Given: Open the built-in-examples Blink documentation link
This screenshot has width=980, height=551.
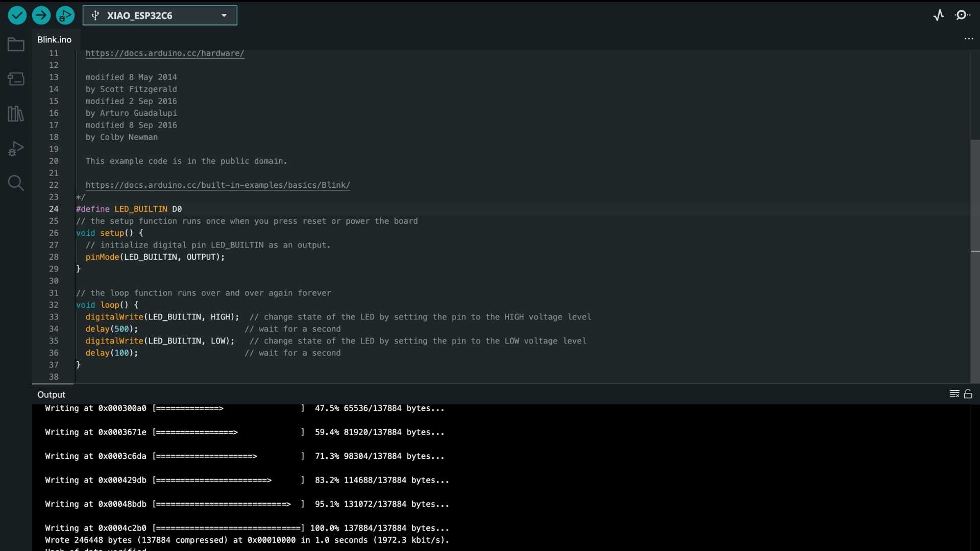Looking at the screenshot, I should pyautogui.click(x=217, y=185).
